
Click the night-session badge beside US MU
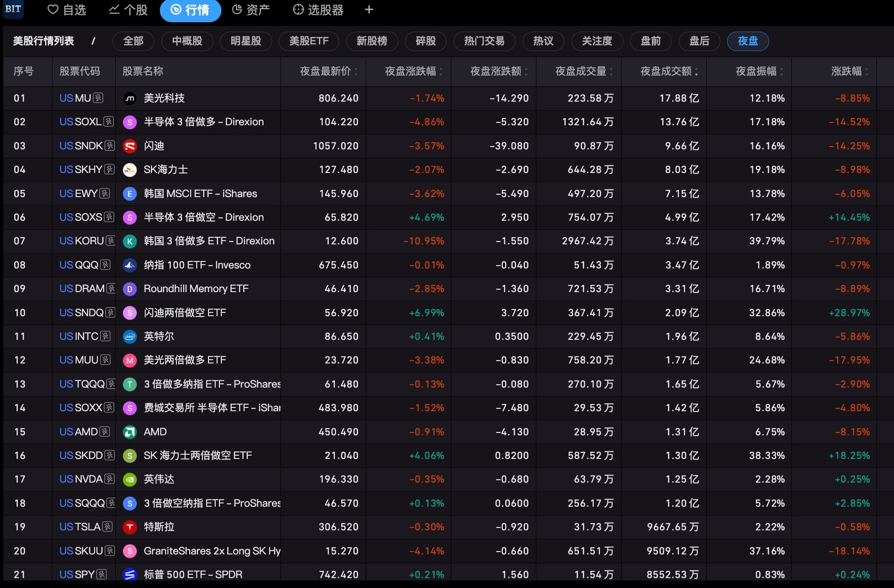tap(98, 98)
